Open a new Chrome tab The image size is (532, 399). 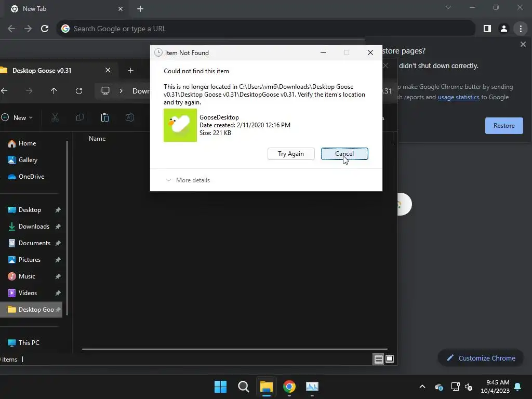tap(140, 9)
